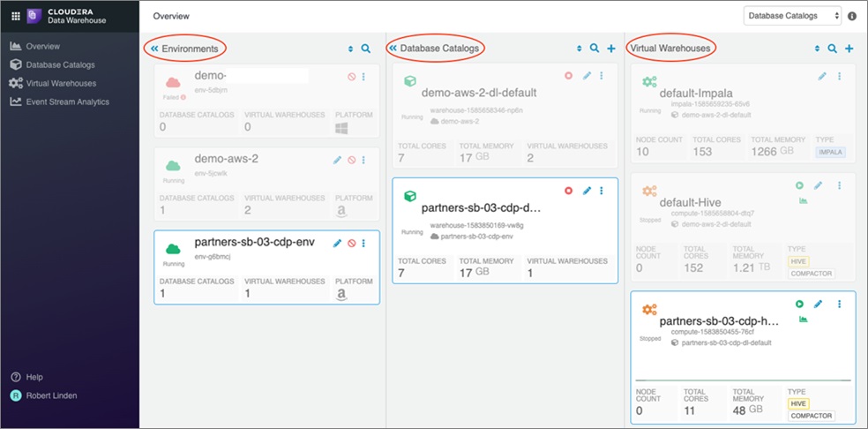The image size is (868, 429).
Task: Edit the partners-sb-03-cdp-h… warehouse
Action: click(x=819, y=304)
